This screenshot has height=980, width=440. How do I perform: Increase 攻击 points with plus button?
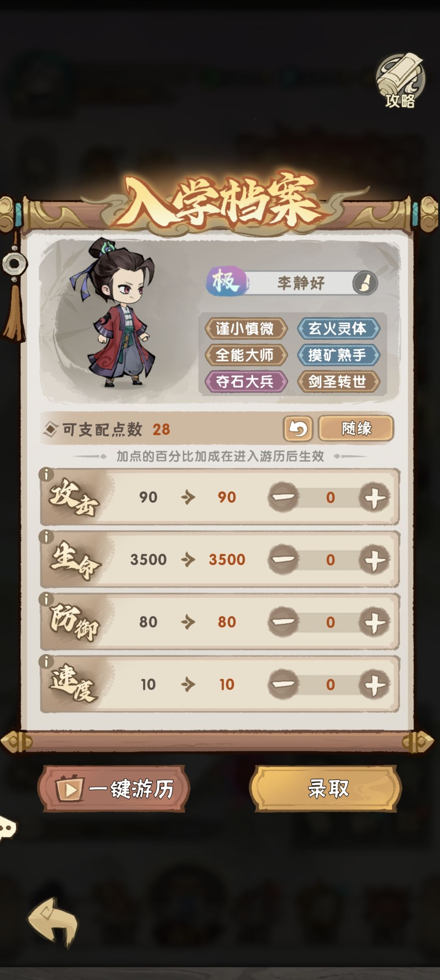click(374, 497)
